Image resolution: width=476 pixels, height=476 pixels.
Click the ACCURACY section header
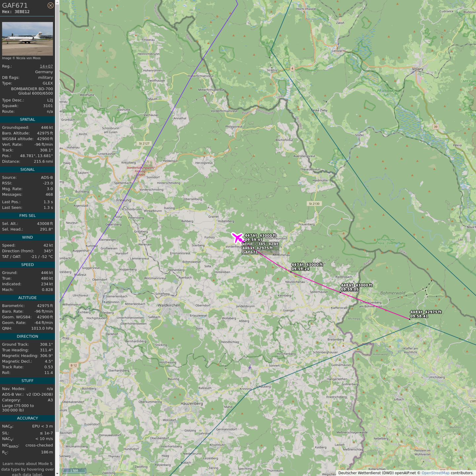point(27,418)
